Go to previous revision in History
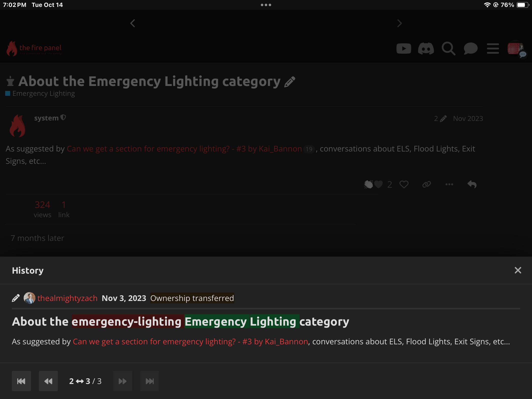This screenshot has height=399, width=532. pyautogui.click(x=48, y=381)
